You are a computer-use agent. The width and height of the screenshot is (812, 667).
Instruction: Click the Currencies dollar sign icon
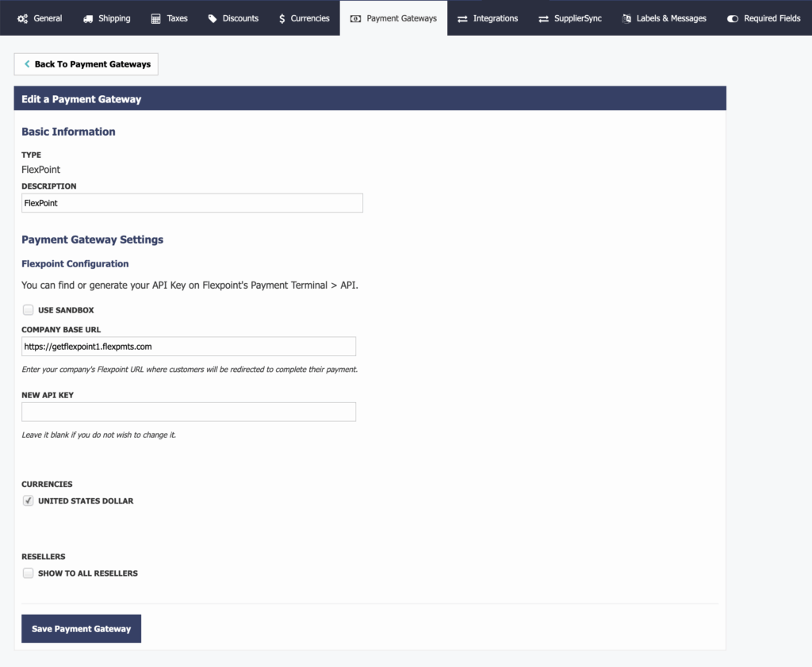pyautogui.click(x=282, y=19)
